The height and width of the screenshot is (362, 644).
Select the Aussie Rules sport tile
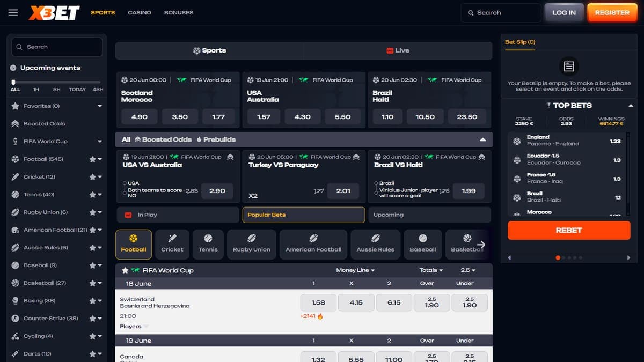(x=376, y=245)
